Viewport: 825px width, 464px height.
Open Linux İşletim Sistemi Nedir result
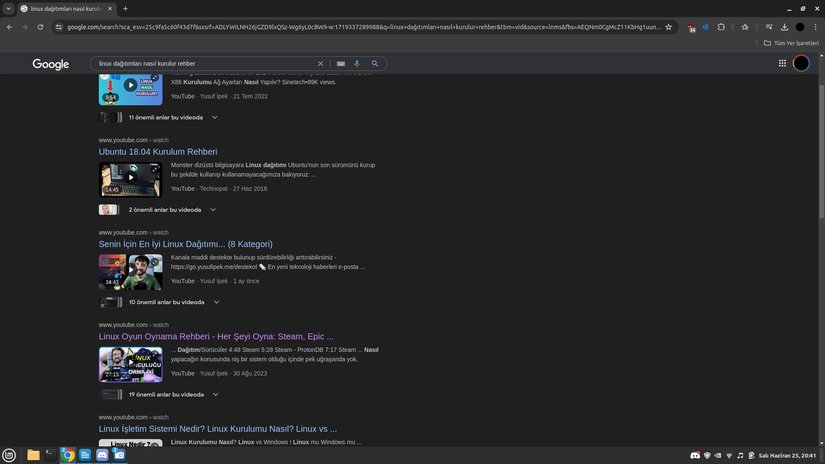point(217,429)
